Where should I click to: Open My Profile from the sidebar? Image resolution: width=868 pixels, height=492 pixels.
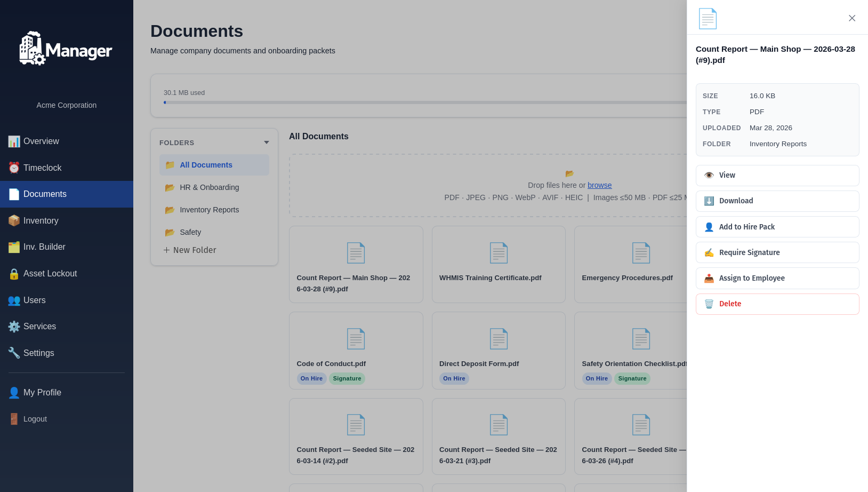(x=42, y=393)
